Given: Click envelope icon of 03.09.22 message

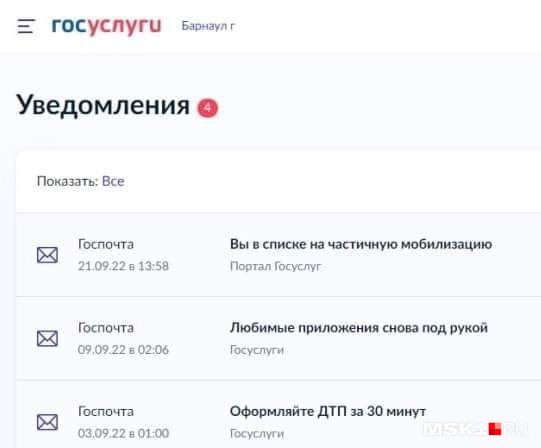Looking at the screenshot, I should 47,422.
